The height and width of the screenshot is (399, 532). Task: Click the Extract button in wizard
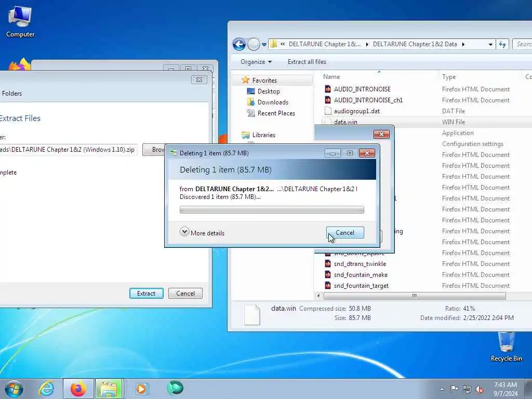146,293
